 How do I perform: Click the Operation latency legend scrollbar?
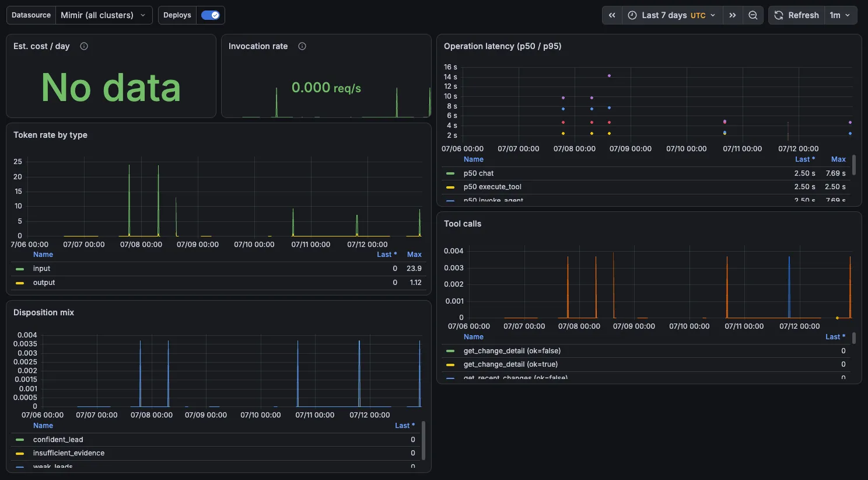(854, 165)
